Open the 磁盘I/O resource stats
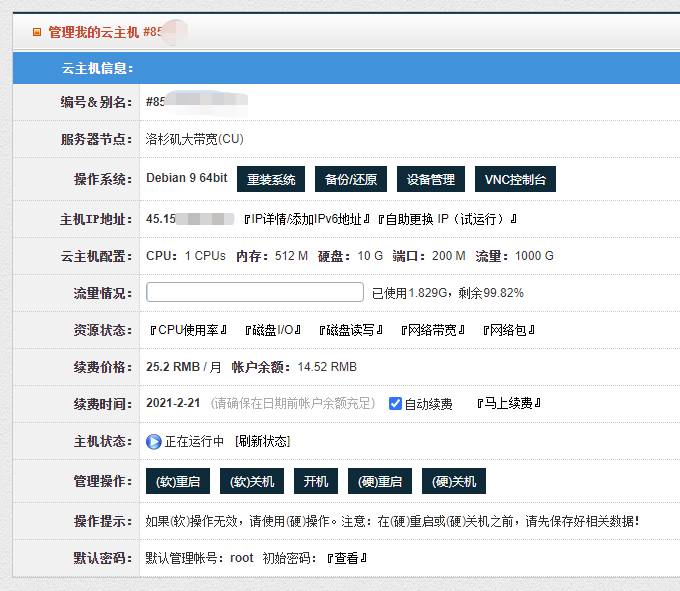This screenshot has width=680, height=591. (x=273, y=330)
